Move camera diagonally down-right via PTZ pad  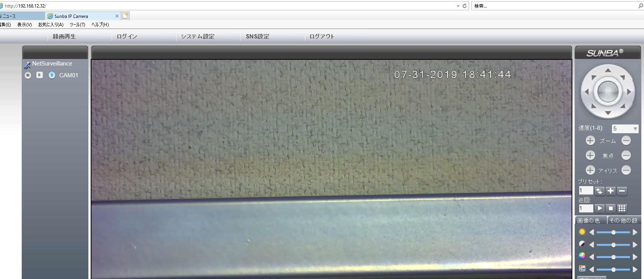click(x=623, y=106)
